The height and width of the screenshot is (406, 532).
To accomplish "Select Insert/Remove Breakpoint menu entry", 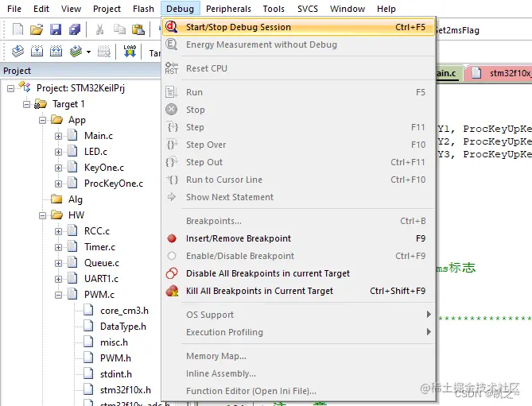I will (298, 238).
